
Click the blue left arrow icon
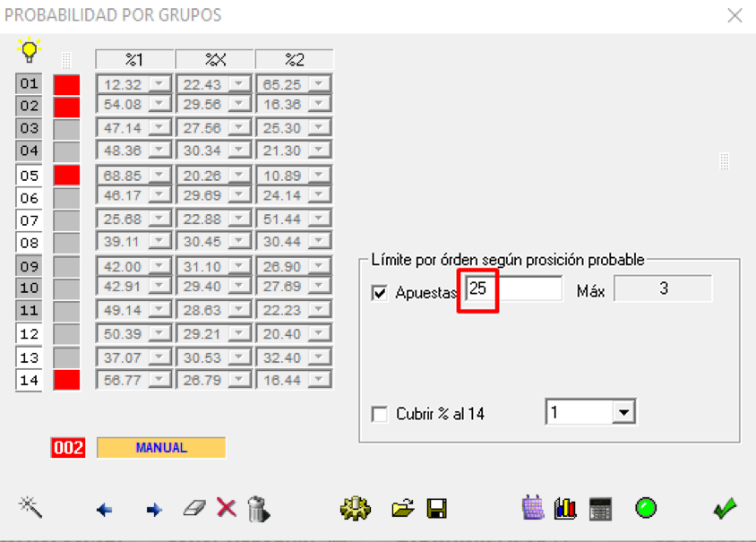(x=104, y=509)
